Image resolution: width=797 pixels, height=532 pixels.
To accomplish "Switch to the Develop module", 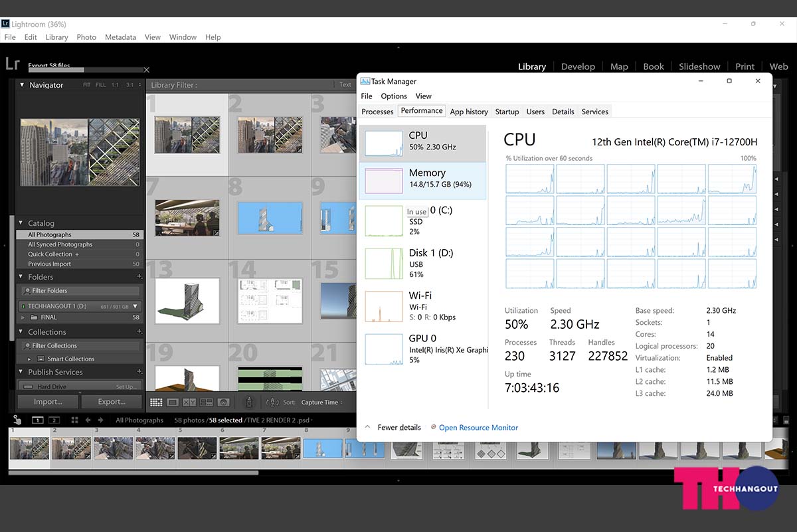I will tap(578, 66).
